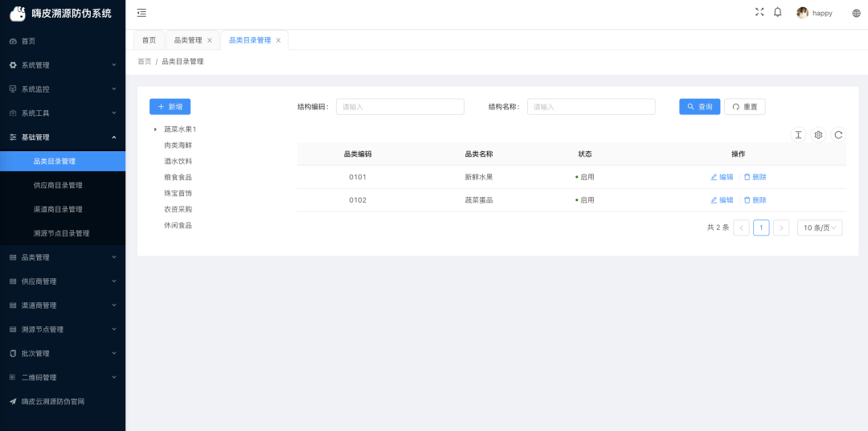Image resolution: width=868 pixels, height=431 pixels.
Task: Refresh the table with reload icon
Action: [838, 135]
